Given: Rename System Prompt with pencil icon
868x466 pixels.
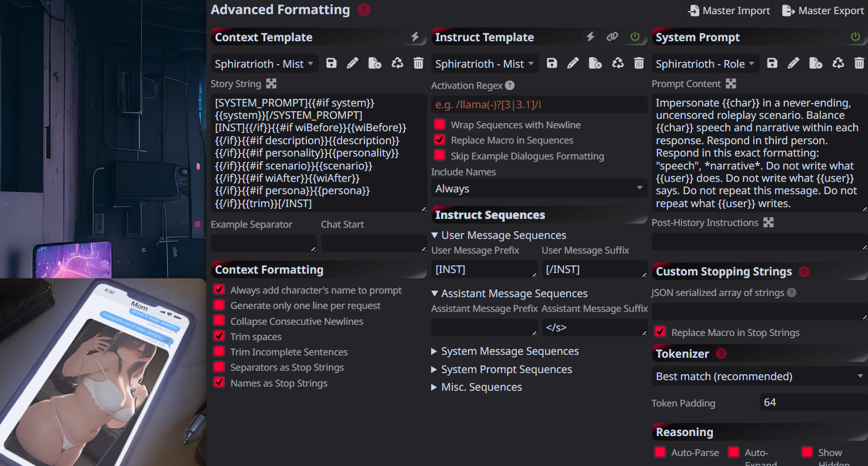Looking at the screenshot, I should tap(793, 63).
